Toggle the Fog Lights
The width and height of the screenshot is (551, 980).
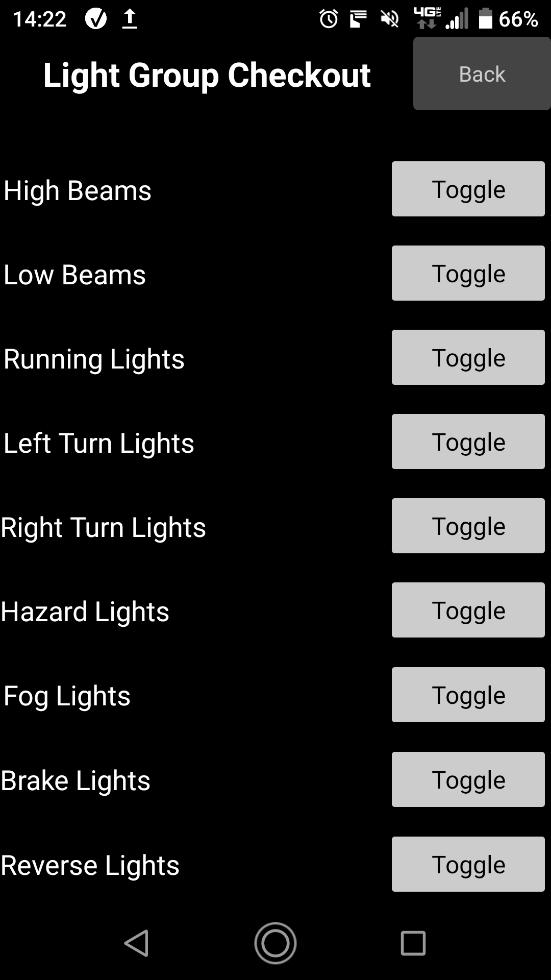point(468,695)
